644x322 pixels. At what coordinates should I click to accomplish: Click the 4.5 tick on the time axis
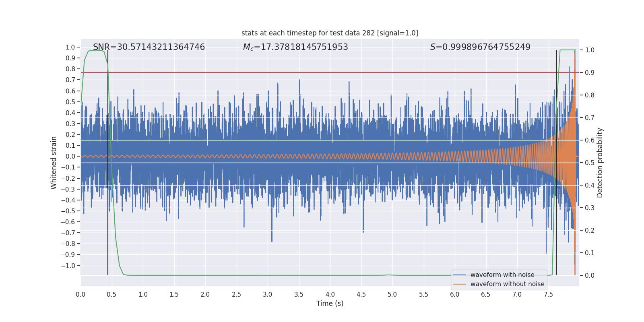pyautogui.click(x=361, y=294)
